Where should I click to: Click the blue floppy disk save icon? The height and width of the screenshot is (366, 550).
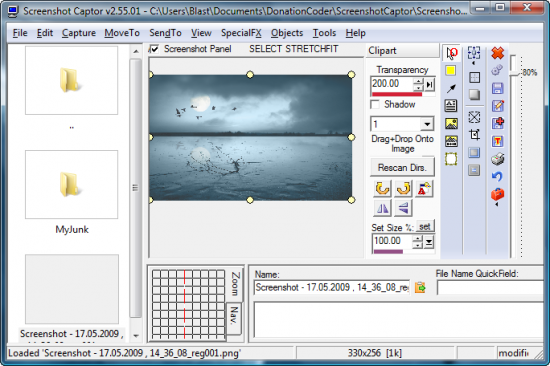click(x=497, y=88)
